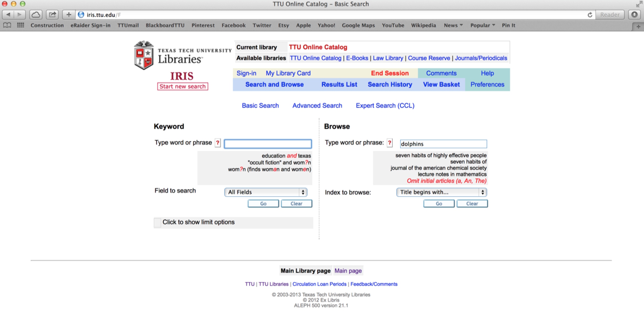This screenshot has height=317, width=644.
Task: Click TTU Online Catalog in available libraries
Action: pyautogui.click(x=316, y=58)
